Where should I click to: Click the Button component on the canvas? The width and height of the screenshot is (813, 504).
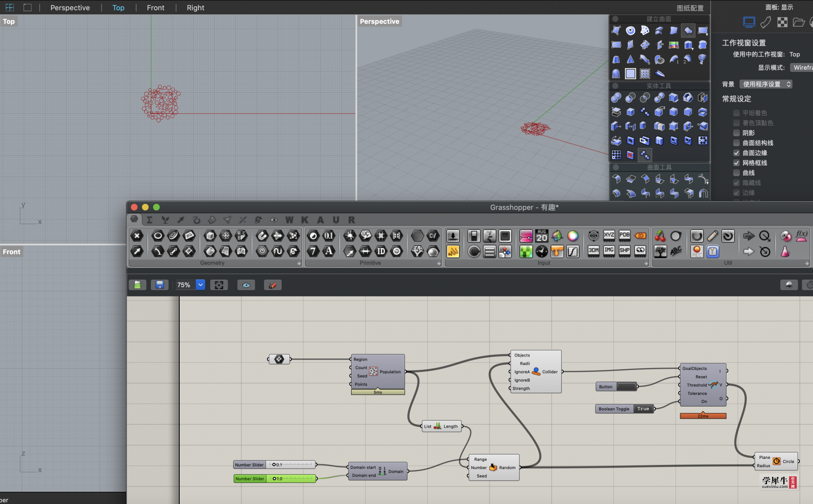pyautogui.click(x=617, y=387)
